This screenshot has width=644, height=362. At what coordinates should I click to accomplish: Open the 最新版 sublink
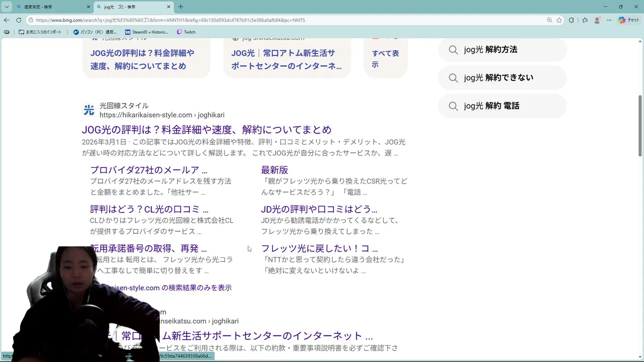click(274, 170)
